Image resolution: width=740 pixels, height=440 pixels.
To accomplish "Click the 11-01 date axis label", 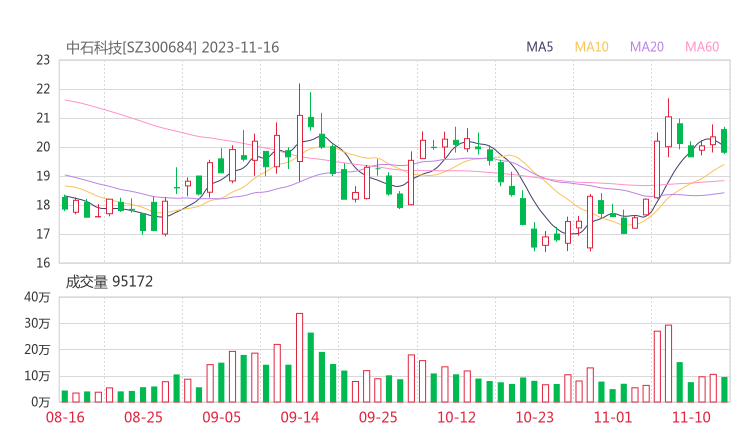I will [613, 416].
